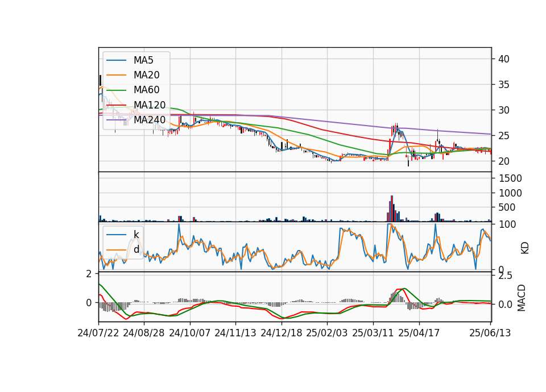This screenshot has width=546, height=392.
Task: Click the 24/12/18 date axis label
Action: coord(282,333)
